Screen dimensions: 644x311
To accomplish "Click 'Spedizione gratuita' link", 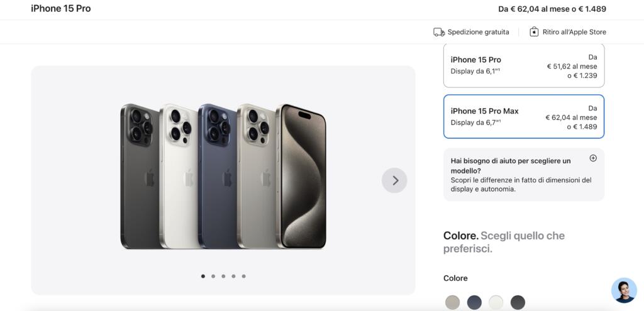I will tap(478, 32).
